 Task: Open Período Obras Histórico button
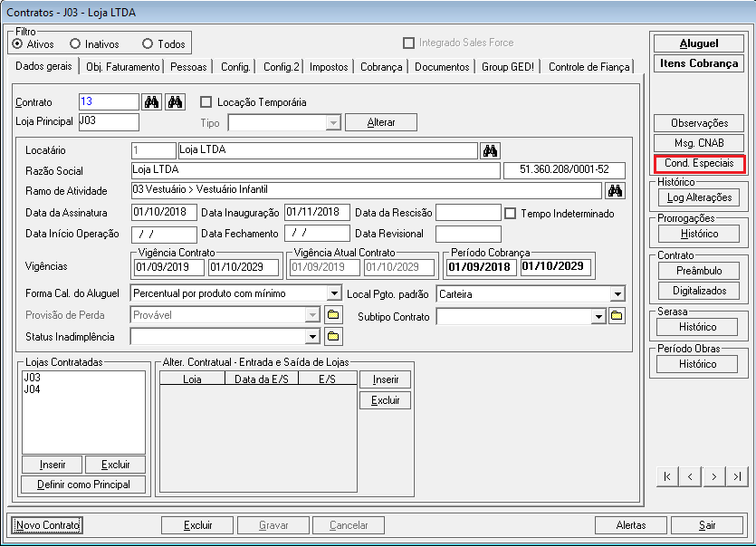coord(698,364)
